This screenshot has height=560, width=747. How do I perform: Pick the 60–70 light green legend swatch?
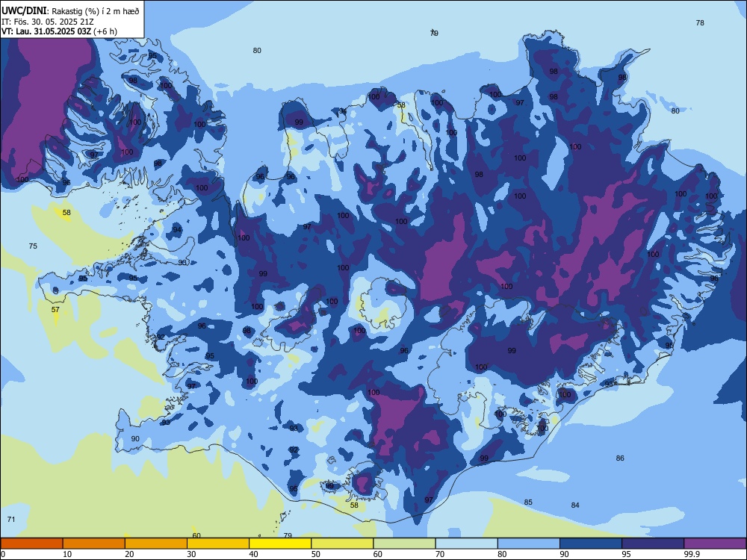pos(404,544)
